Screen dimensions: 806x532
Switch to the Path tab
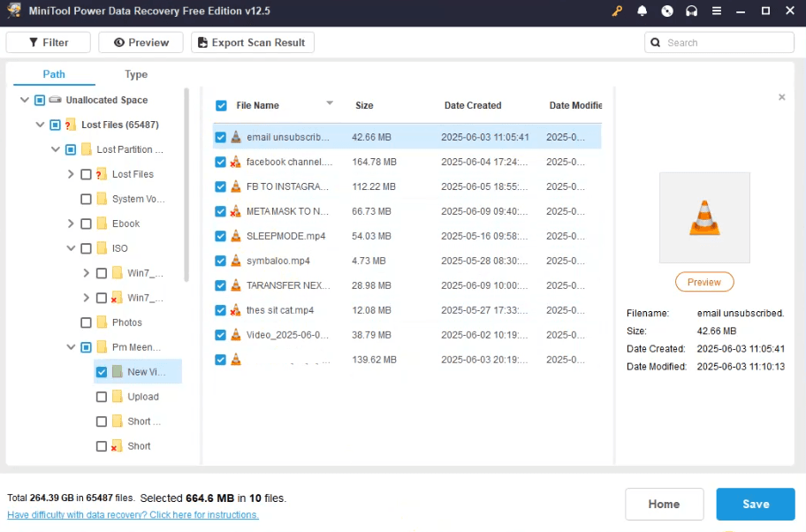tap(54, 74)
